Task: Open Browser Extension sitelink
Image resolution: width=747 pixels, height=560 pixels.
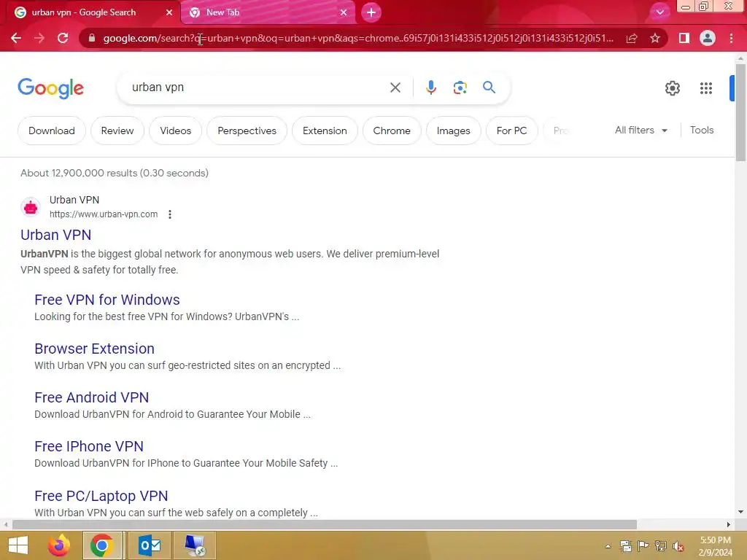Action: [94, 349]
